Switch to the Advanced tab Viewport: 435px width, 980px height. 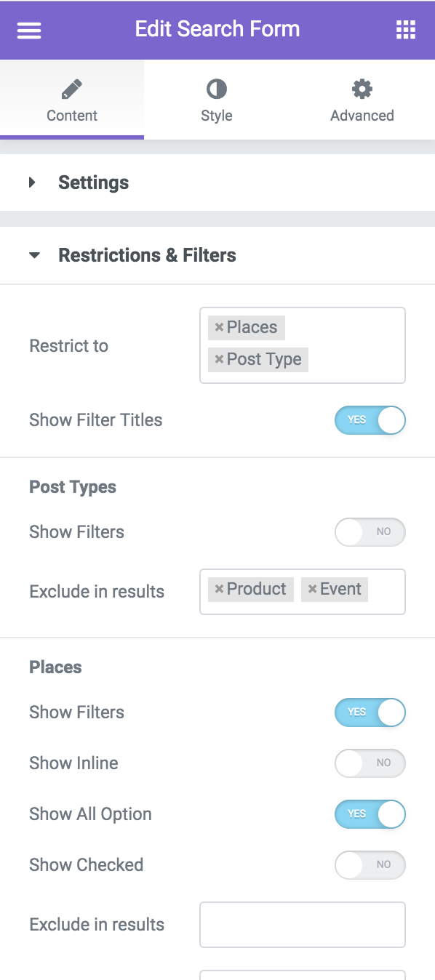point(362,100)
